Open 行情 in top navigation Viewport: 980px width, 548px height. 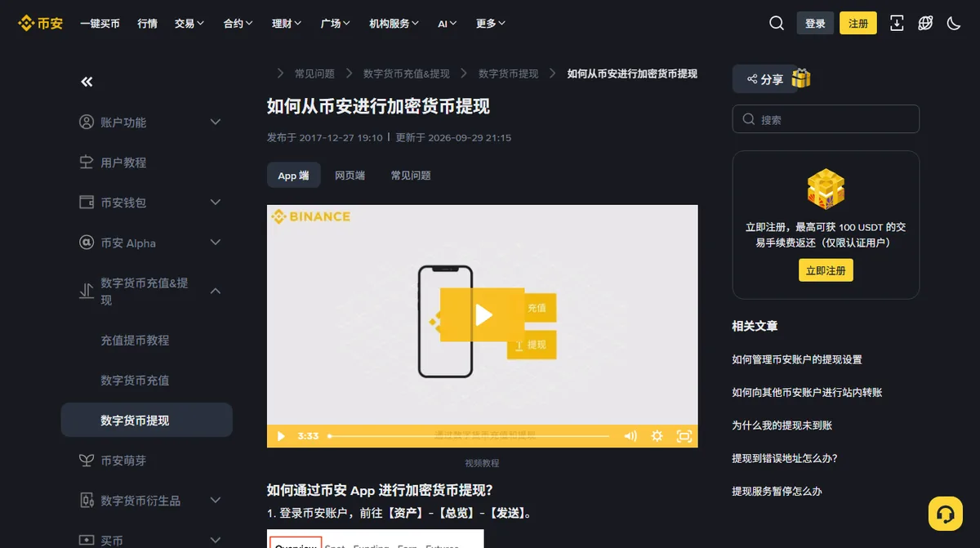(148, 24)
